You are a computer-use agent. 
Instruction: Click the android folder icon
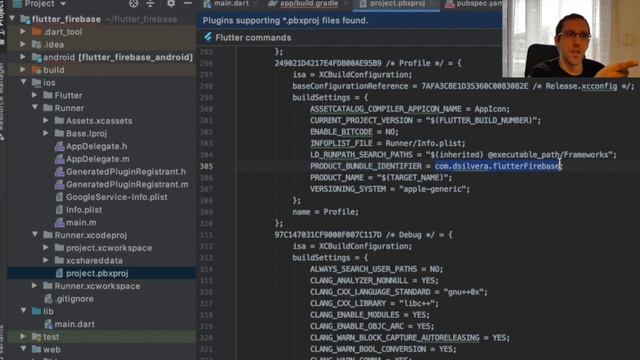(37, 57)
